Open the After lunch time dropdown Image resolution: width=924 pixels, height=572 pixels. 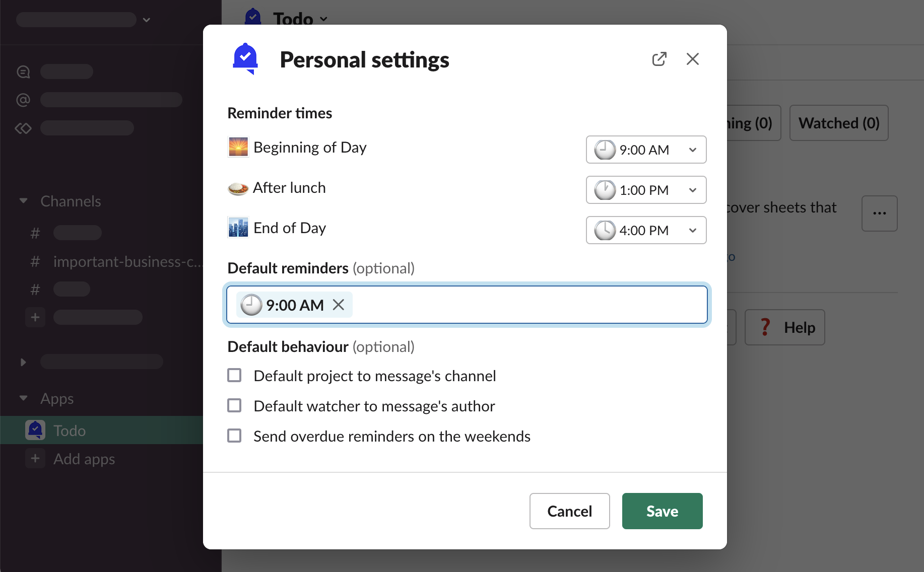[x=646, y=190]
